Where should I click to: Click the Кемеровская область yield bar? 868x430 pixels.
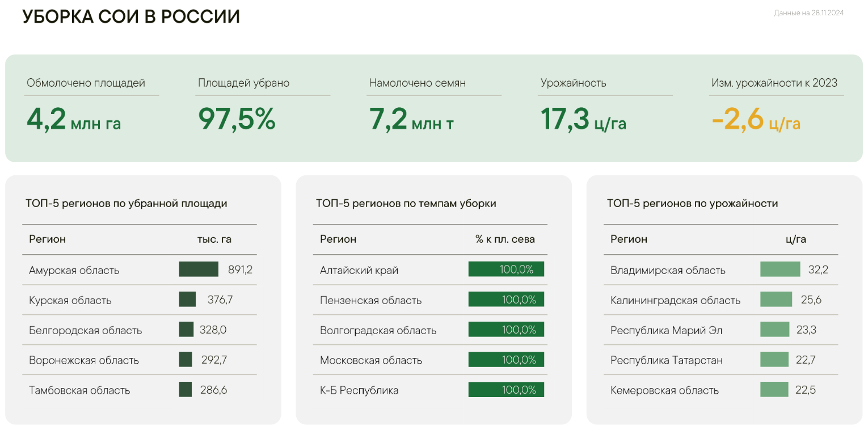774,390
